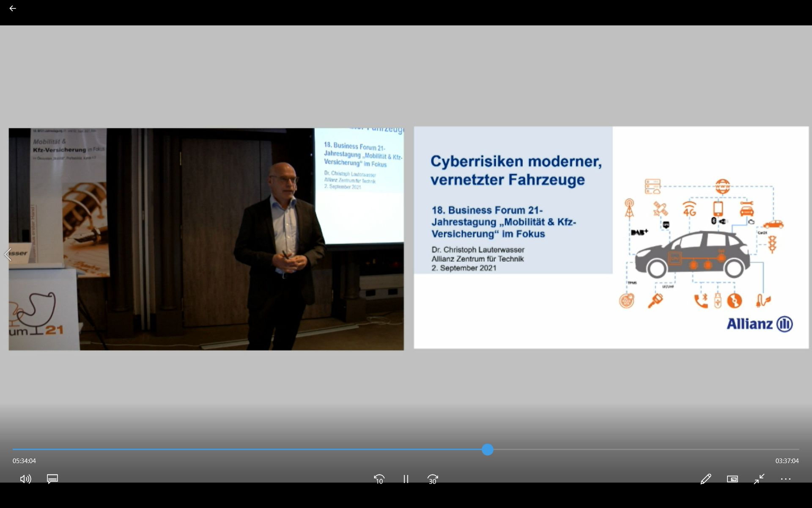Open the more options menu

coord(785,479)
